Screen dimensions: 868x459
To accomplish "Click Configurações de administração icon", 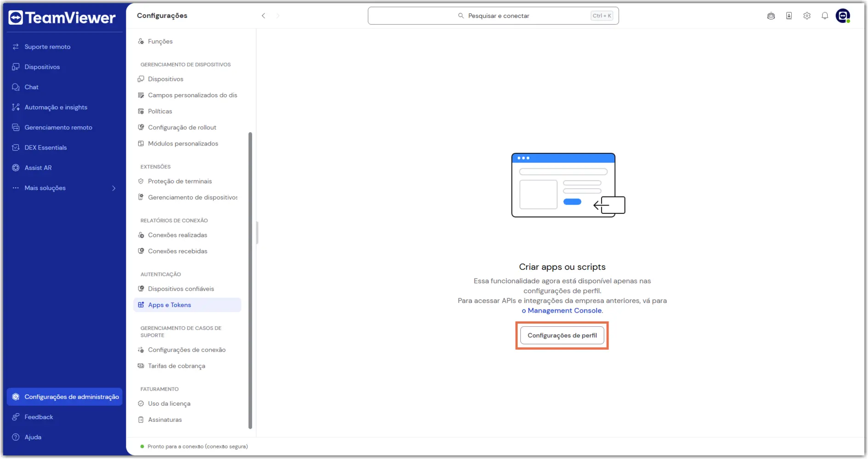I will 16,397.
